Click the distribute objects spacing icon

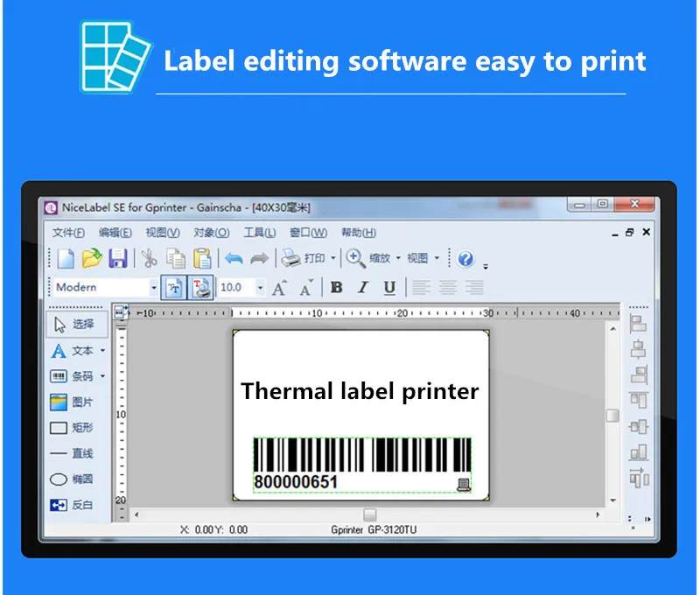pyautogui.click(x=639, y=478)
